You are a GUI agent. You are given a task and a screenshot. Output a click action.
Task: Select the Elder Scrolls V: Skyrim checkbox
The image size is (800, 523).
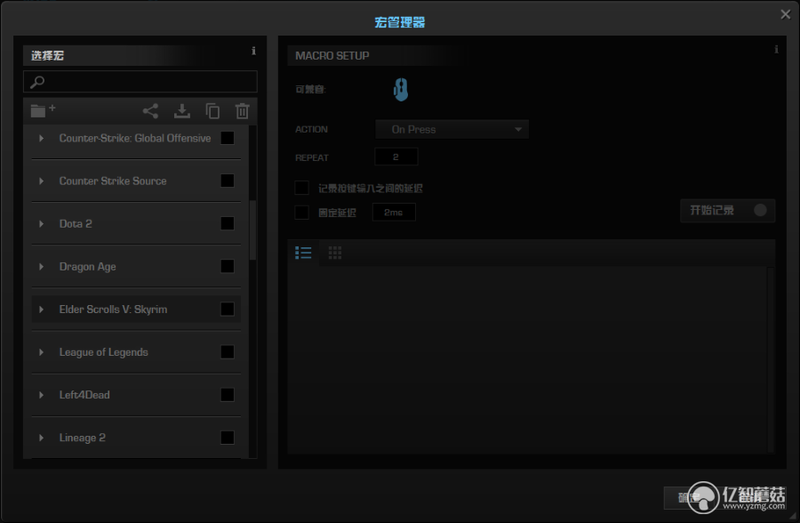[228, 309]
